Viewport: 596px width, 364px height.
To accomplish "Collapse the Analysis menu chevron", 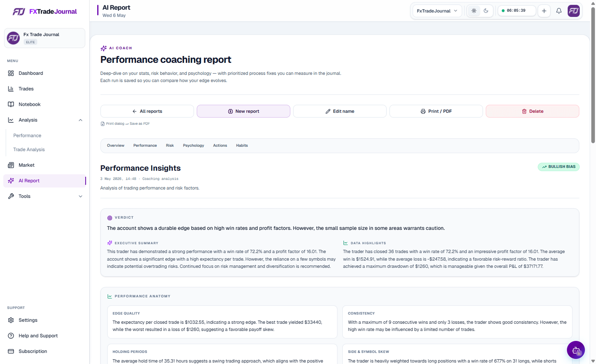I will pyautogui.click(x=81, y=120).
